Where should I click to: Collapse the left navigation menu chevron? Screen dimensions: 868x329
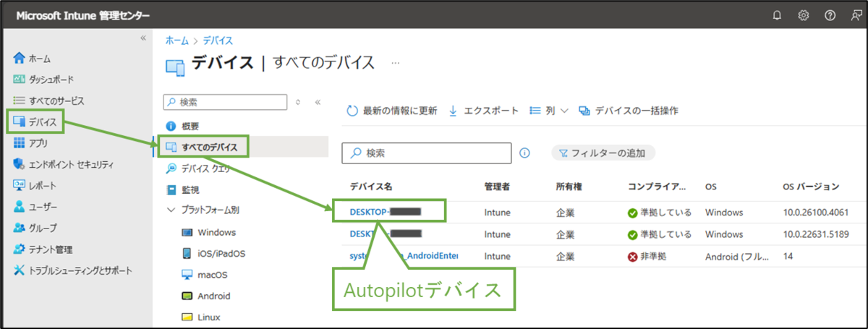click(142, 38)
